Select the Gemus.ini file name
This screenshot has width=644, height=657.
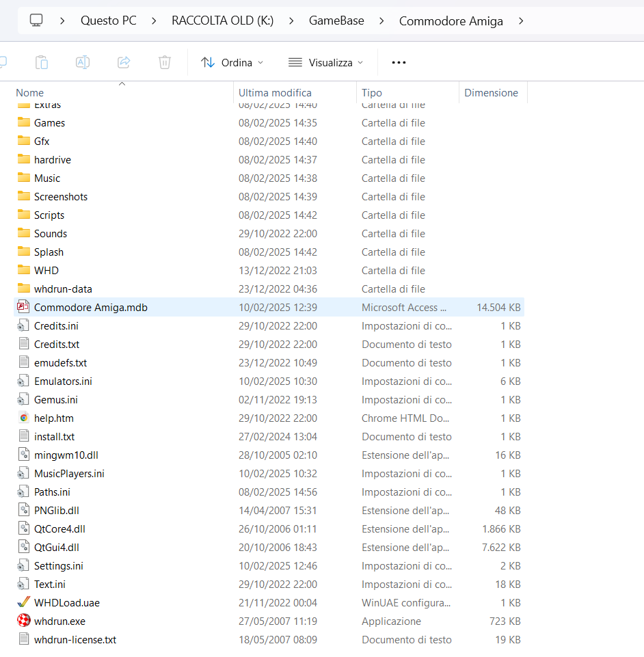pyautogui.click(x=56, y=400)
